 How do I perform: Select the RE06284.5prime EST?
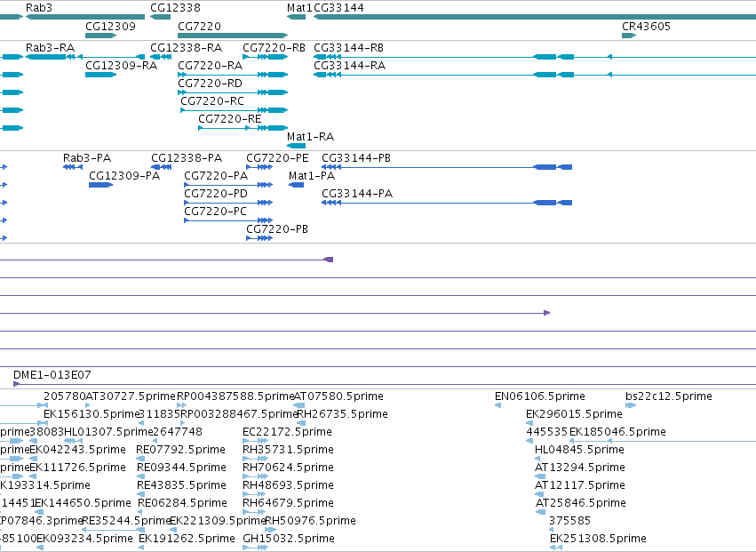pos(141,512)
